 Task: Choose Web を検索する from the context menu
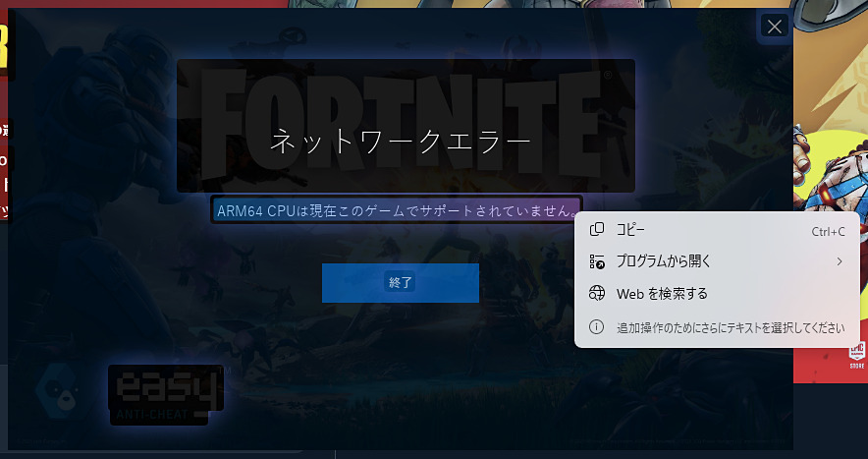[717, 293]
